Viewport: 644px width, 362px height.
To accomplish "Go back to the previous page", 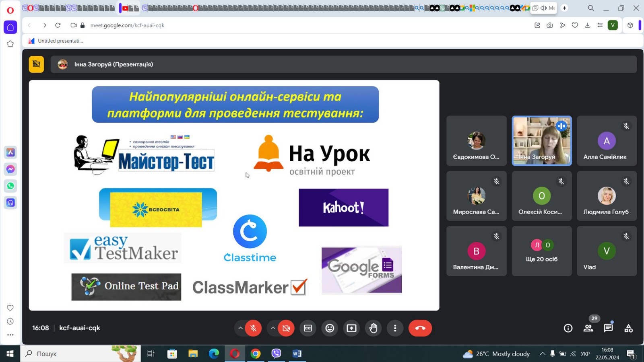I will (x=29, y=25).
